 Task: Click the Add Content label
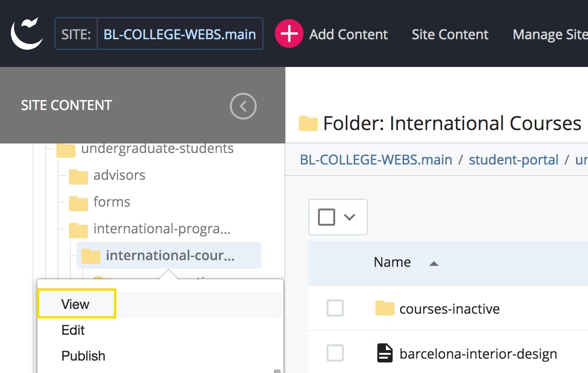pyautogui.click(x=349, y=34)
